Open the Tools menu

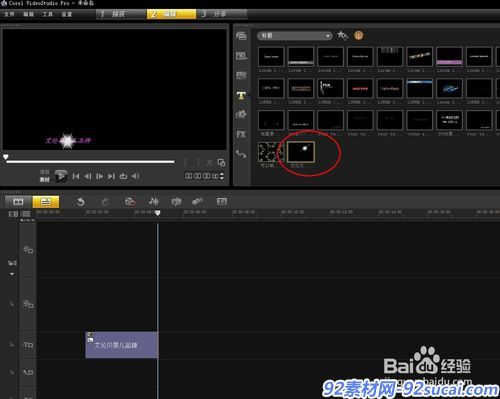47,14
